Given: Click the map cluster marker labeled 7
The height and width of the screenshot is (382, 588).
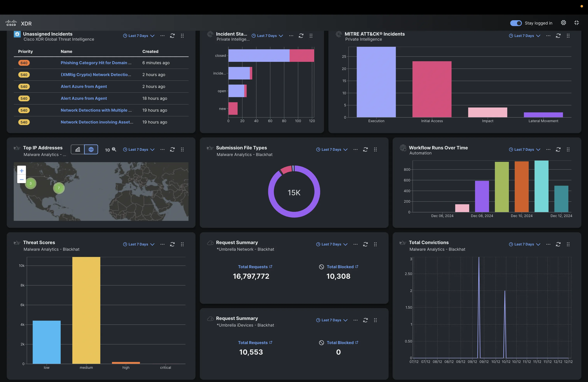Looking at the screenshot, I should point(59,188).
